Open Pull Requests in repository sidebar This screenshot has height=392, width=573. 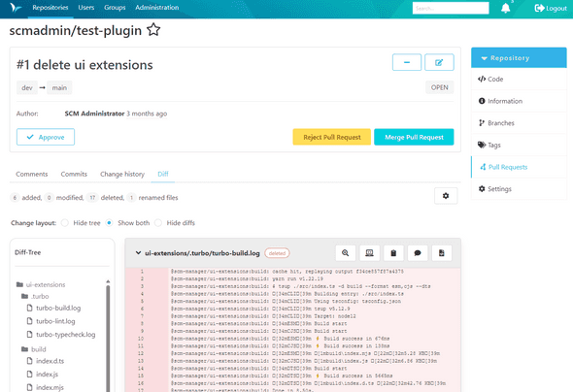pos(519,167)
